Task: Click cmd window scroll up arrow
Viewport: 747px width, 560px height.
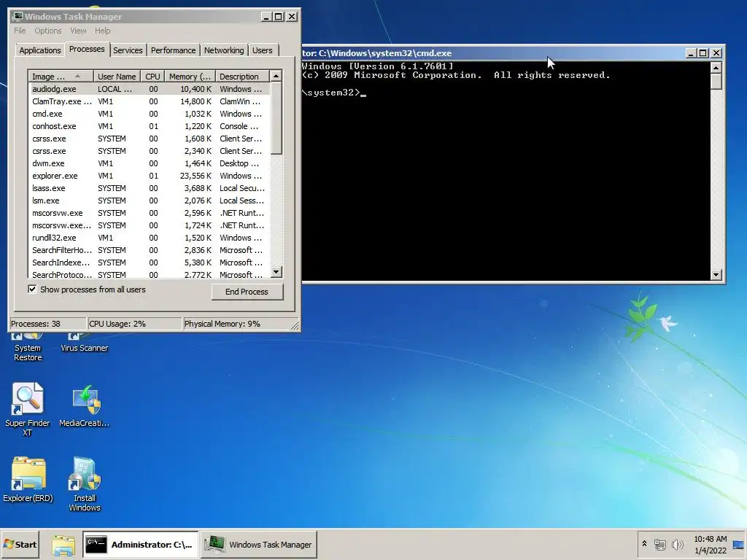Action: [716, 68]
